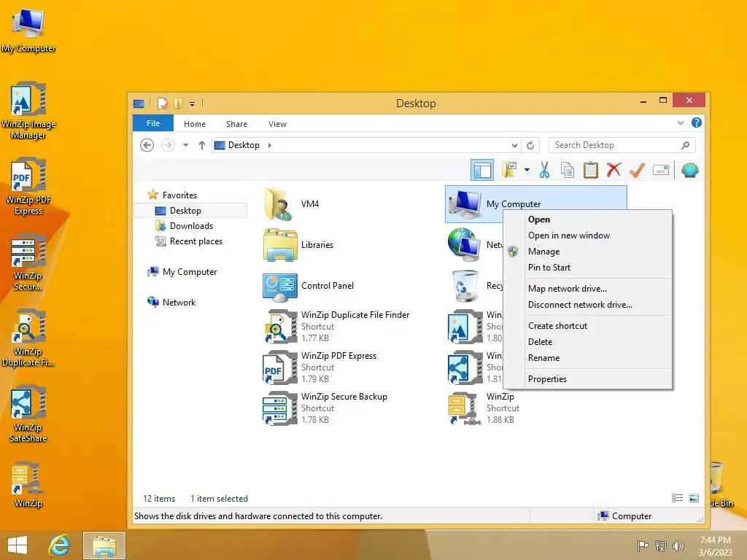Click the quick access Properties page icon
Viewport: 747px width, 560px height.
(x=163, y=104)
